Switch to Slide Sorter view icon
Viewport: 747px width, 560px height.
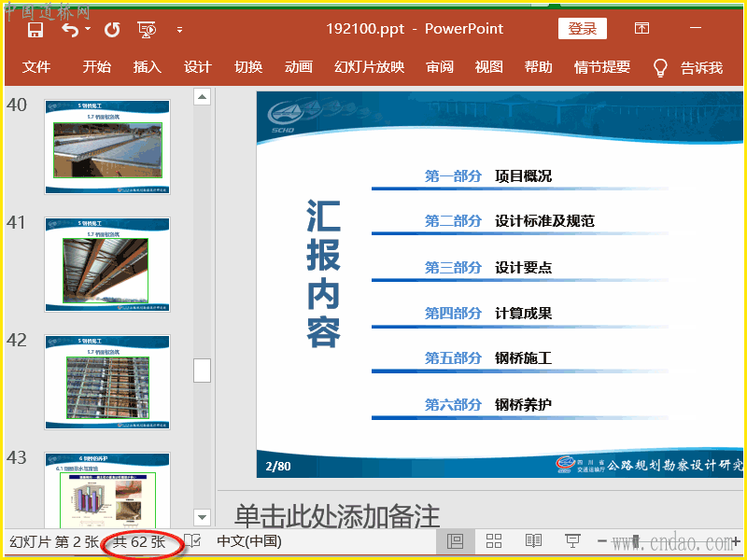point(494,541)
